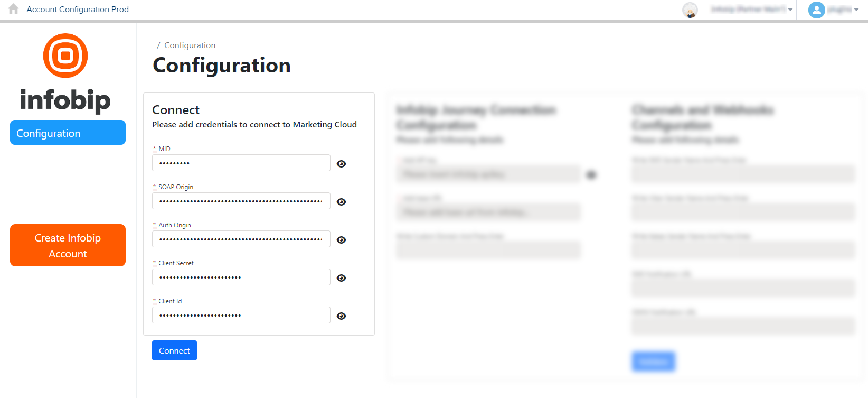Unmask the Client Secret field

(x=342, y=278)
